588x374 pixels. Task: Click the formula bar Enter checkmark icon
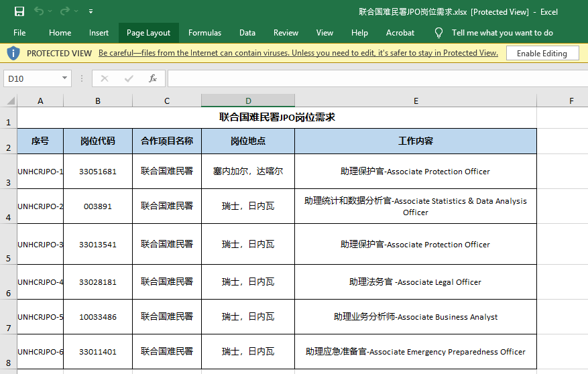coord(129,78)
